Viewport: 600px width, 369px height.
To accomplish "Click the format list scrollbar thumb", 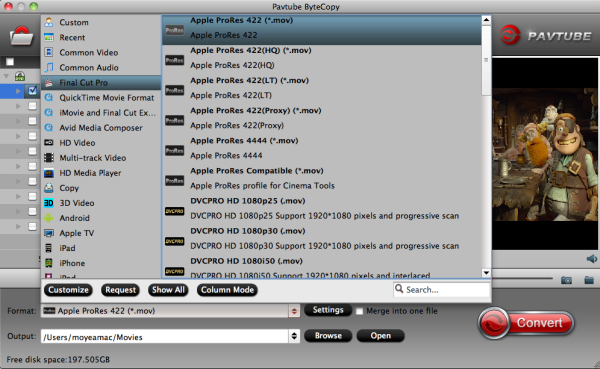I will click(486, 61).
